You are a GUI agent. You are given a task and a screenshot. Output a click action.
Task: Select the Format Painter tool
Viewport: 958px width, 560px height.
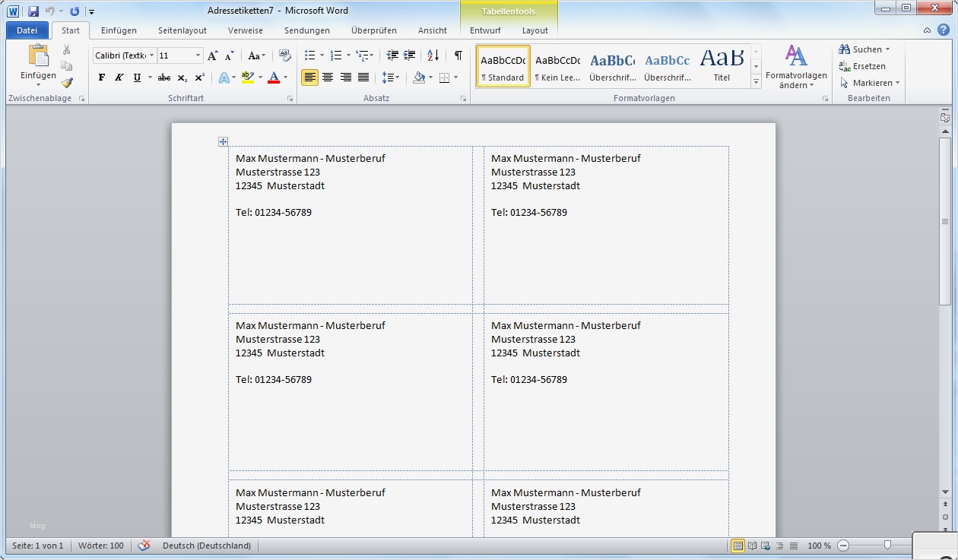67,84
